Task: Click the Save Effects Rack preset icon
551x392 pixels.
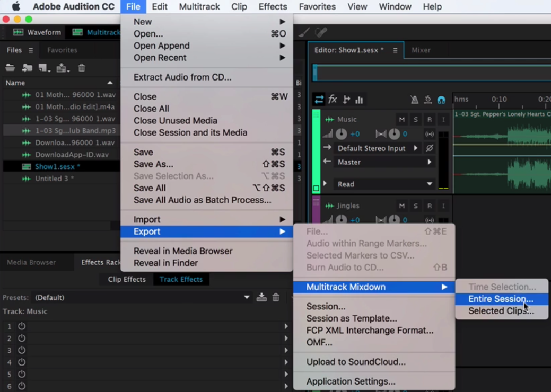Action: [261, 297]
